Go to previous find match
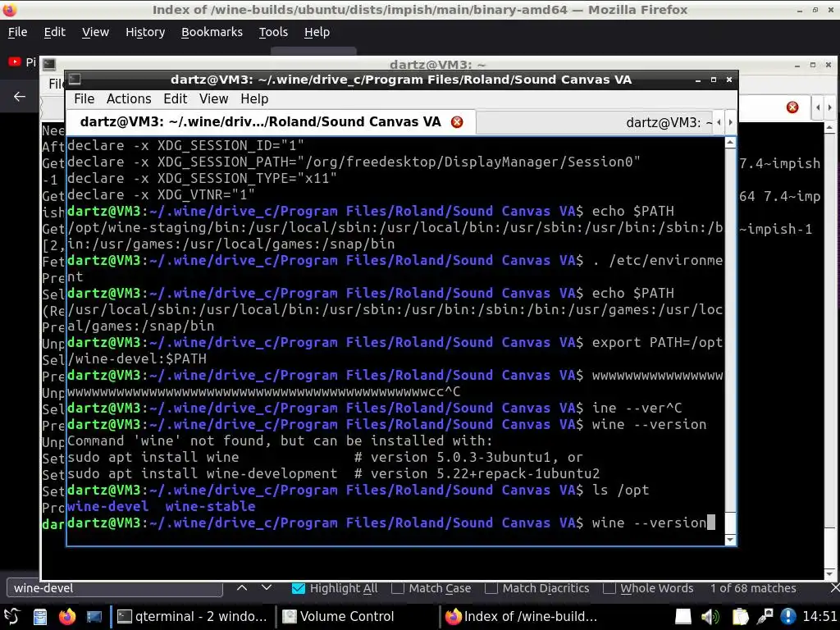Screen dimensions: 840x630 coord(242,587)
